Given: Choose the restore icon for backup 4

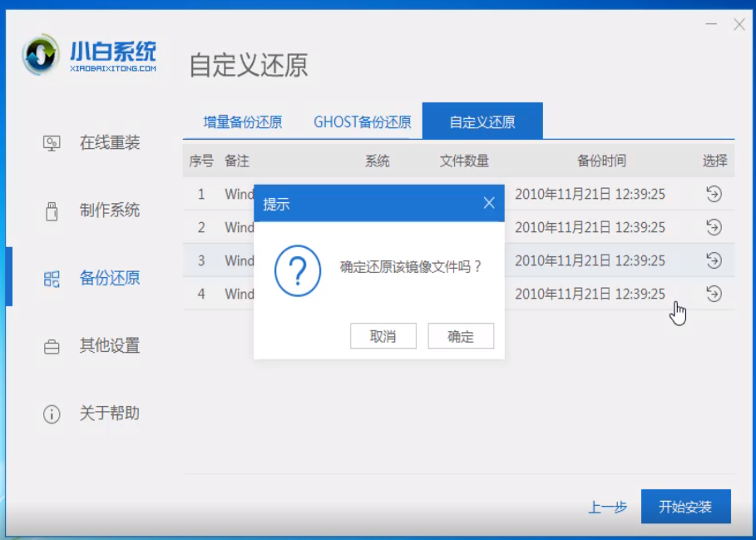Looking at the screenshot, I should [x=713, y=294].
